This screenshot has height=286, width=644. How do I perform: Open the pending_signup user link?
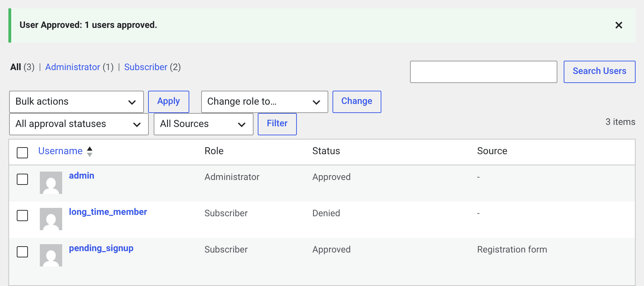click(x=101, y=248)
